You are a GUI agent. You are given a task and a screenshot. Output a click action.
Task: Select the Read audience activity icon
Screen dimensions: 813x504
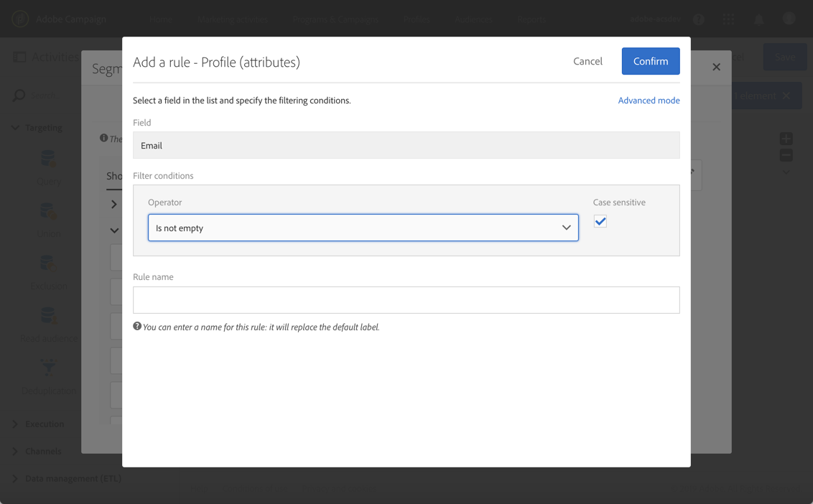pyautogui.click(x=48, y=316)
